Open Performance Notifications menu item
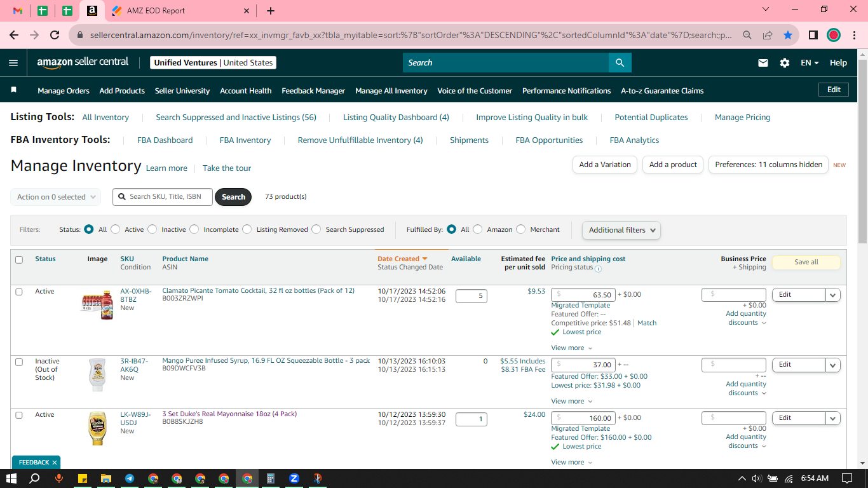 (x=567, y=91)
